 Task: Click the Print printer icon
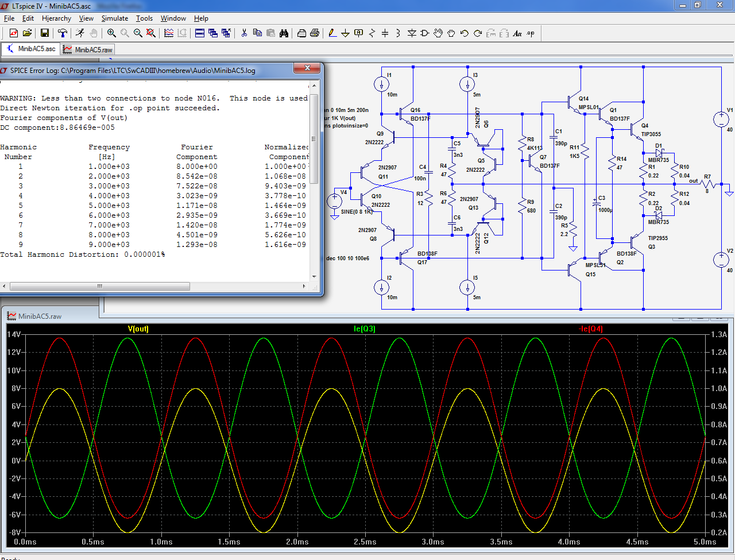[x=315, y=33]
